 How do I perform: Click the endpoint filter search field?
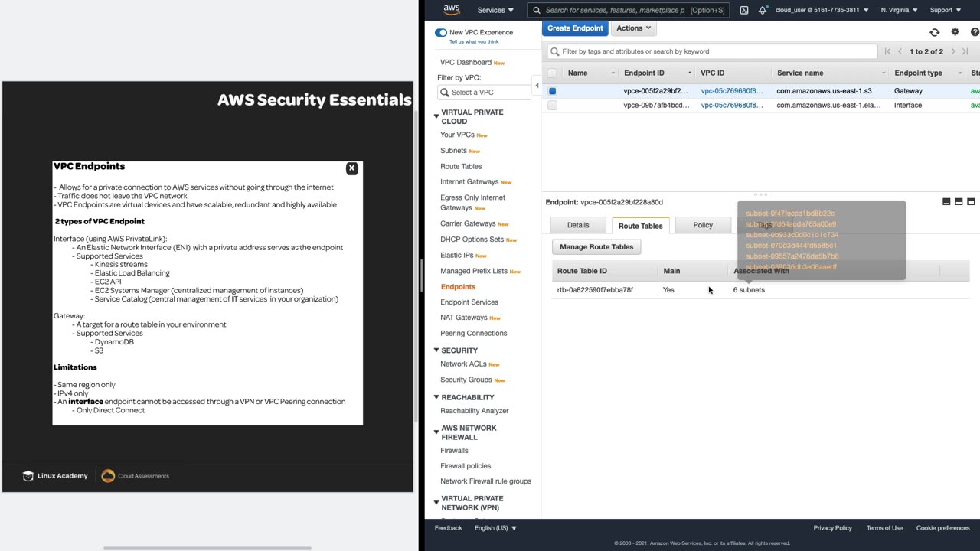coord(712,51)
